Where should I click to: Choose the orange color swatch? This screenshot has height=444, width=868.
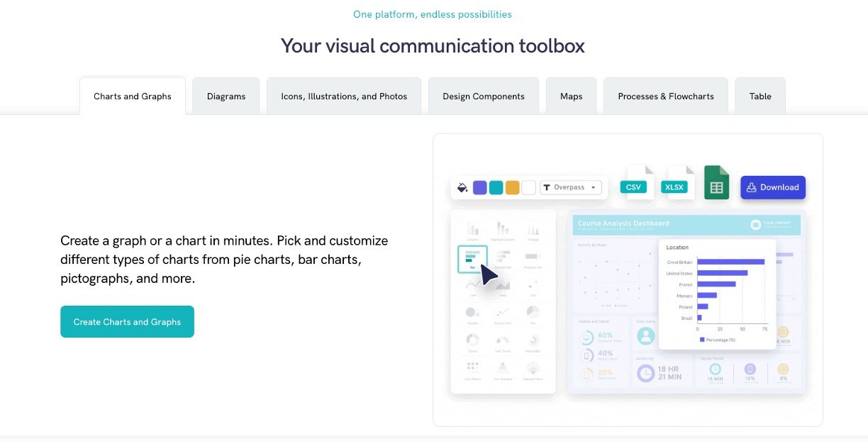pyautogui.click(x=512, y=188)
